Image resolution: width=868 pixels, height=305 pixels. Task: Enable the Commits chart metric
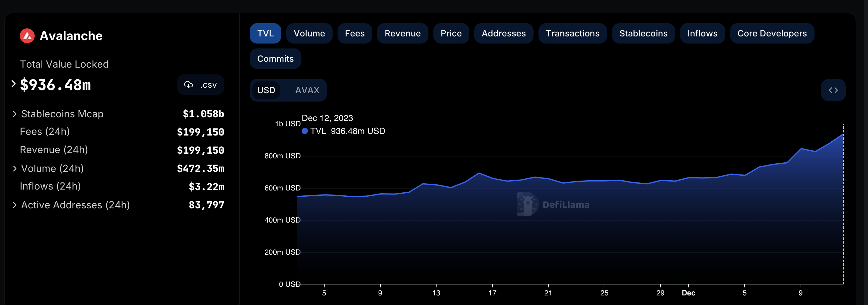click(275, 59)
